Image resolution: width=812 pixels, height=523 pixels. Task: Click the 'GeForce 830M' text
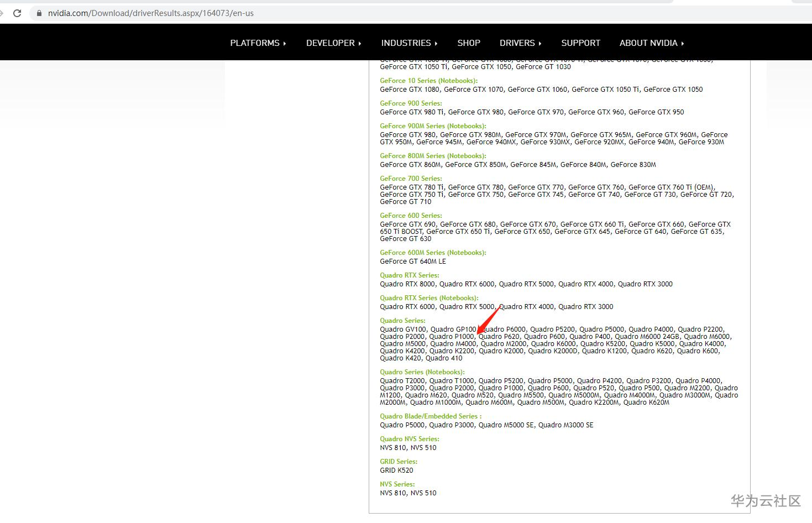coord(633,165)
